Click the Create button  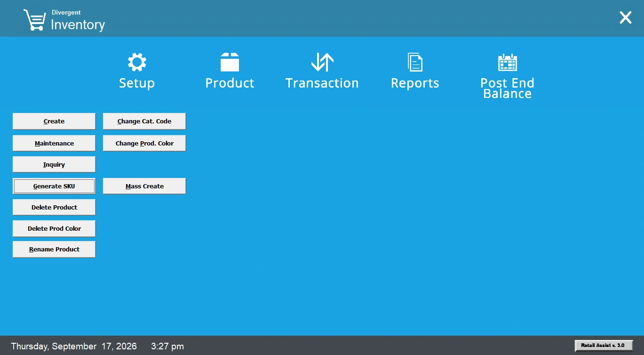click(54, 121)
